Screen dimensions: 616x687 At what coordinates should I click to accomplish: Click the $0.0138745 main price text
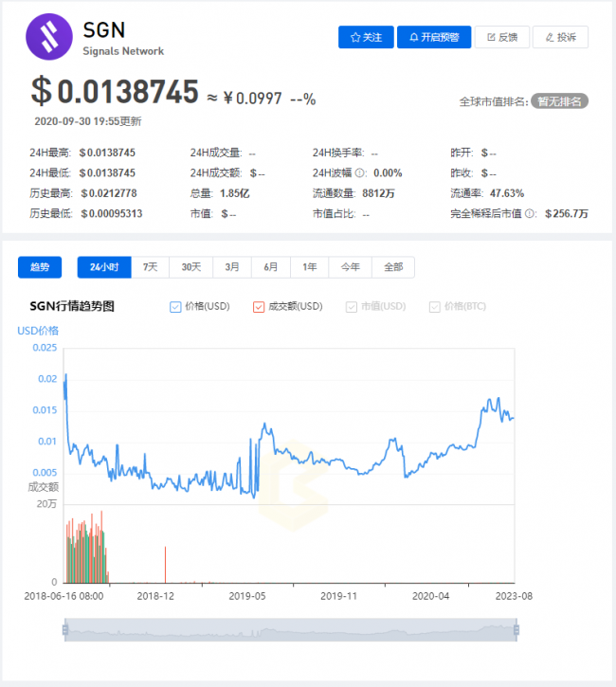click(x=115, y=91)
